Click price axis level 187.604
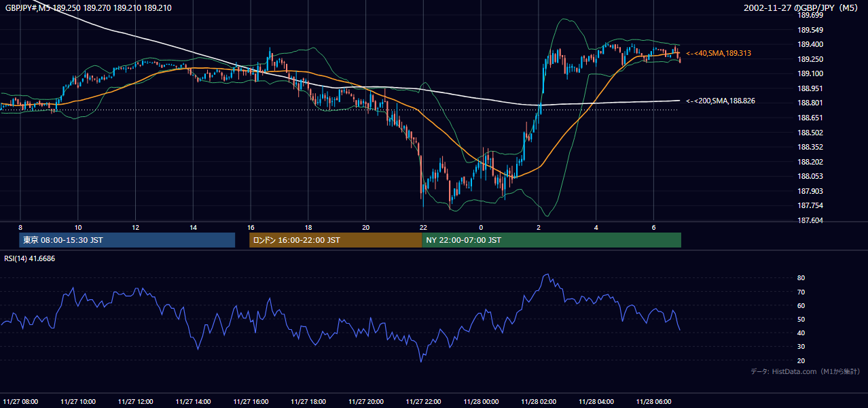This screenshot has height=408, width=868. [x=810, y=220]
